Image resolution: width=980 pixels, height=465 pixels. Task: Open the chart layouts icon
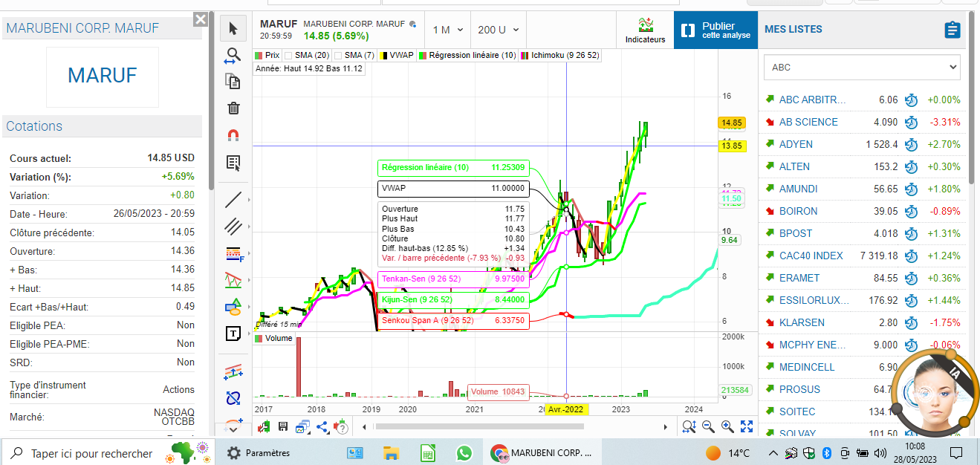[302, 426]
